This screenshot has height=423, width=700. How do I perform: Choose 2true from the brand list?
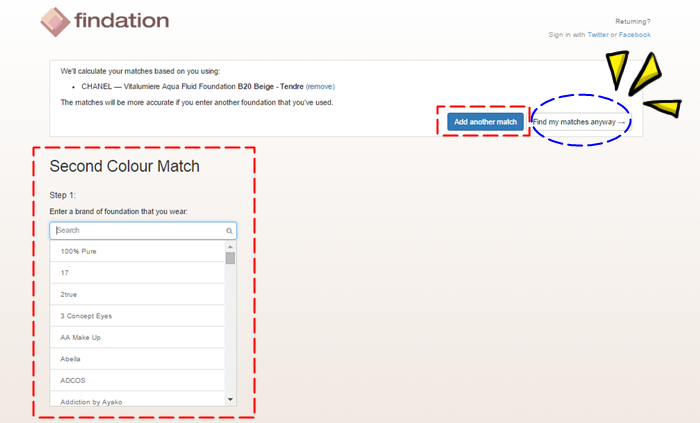pos(137,294)
